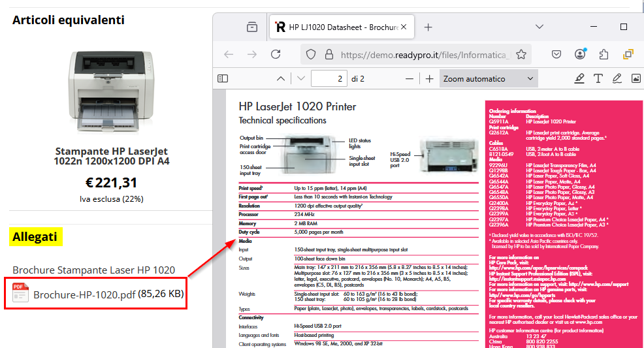Toggle the PDF sidebar panel
The image size is (644, 348).
point(223,78)
